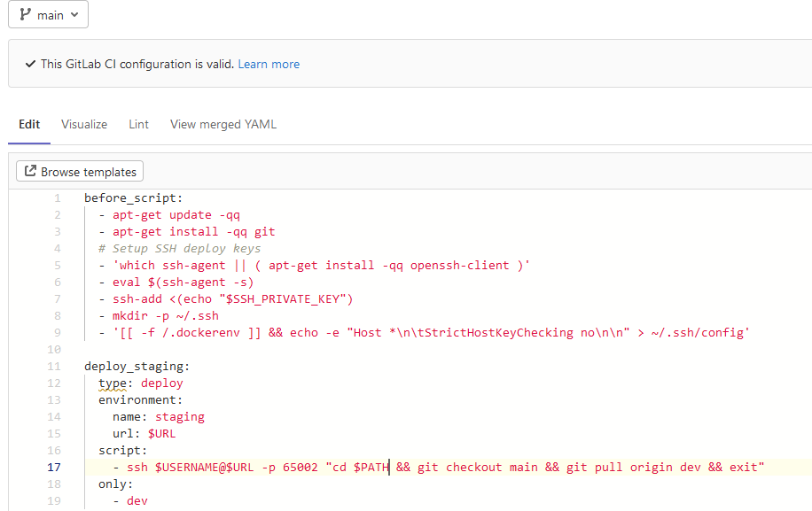Viewport: 812px width, 511px height.
Task: Open the Learn more link
Action: [x=268, y=64]
